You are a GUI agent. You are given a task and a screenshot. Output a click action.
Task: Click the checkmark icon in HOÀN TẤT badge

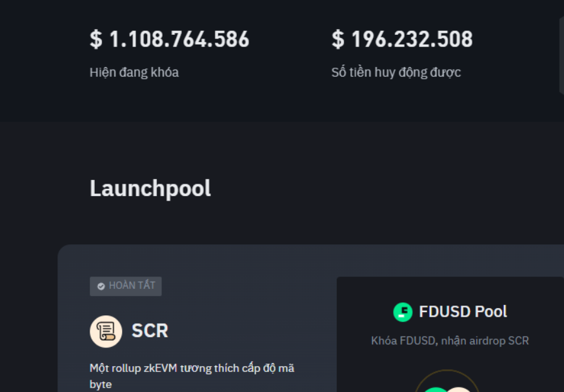101,286
